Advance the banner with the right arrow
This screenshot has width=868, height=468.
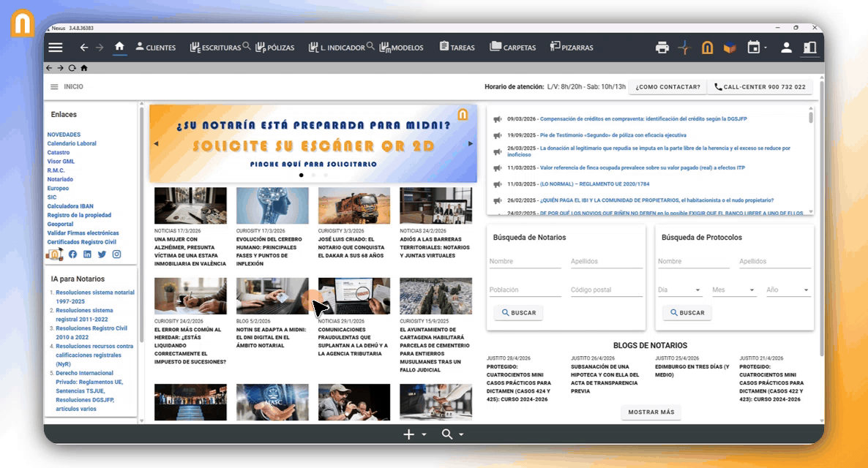point(470,144)
